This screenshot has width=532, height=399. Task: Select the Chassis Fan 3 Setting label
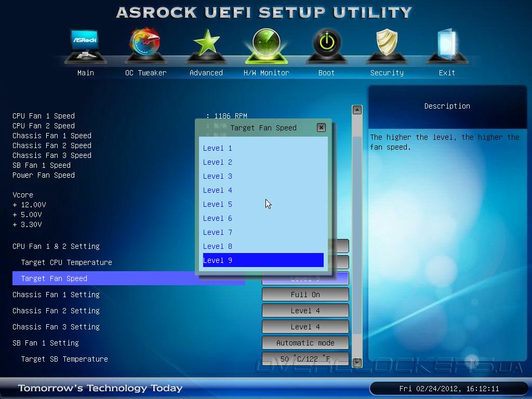56,327
